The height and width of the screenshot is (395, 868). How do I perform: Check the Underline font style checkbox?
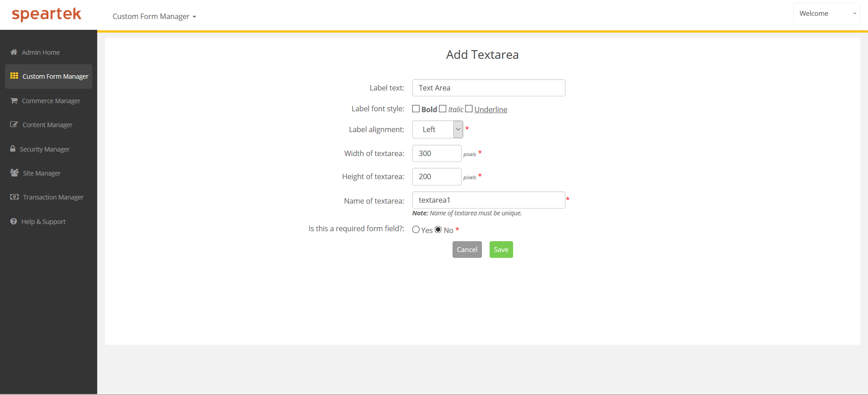click(x=469, y=109)
